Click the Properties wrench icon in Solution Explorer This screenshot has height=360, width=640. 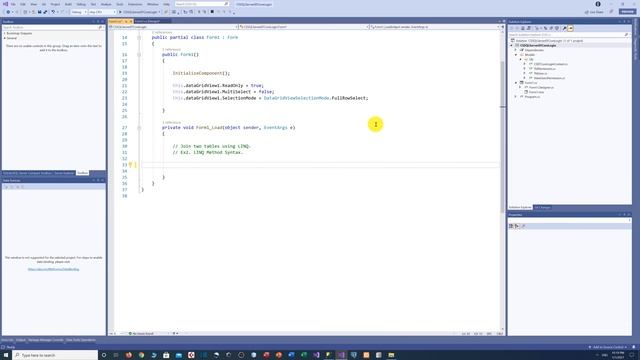(x=564, y=28)
